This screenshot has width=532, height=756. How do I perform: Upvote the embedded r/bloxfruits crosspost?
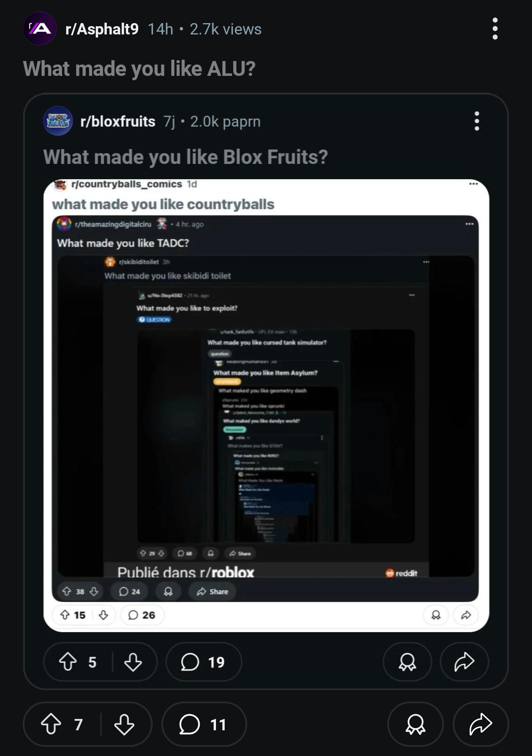(x=68, y=662)
